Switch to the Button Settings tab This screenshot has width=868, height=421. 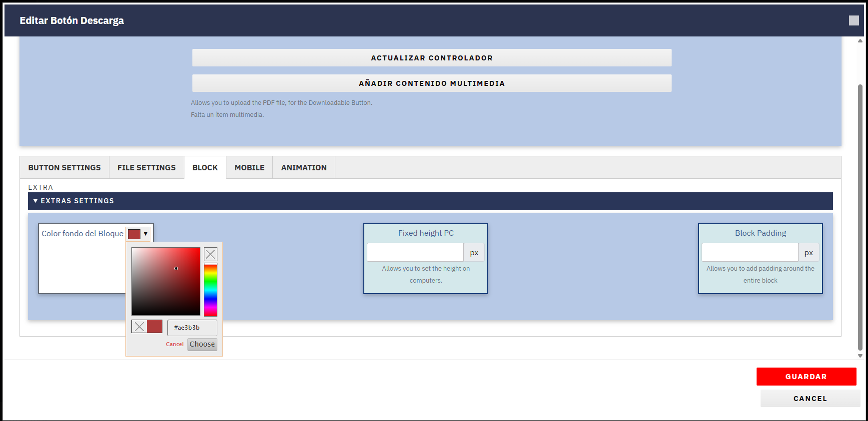point(64,168)
